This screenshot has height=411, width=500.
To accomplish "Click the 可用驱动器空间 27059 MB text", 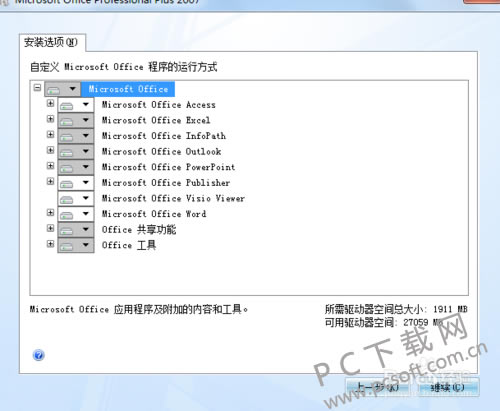I will (384, 322).
